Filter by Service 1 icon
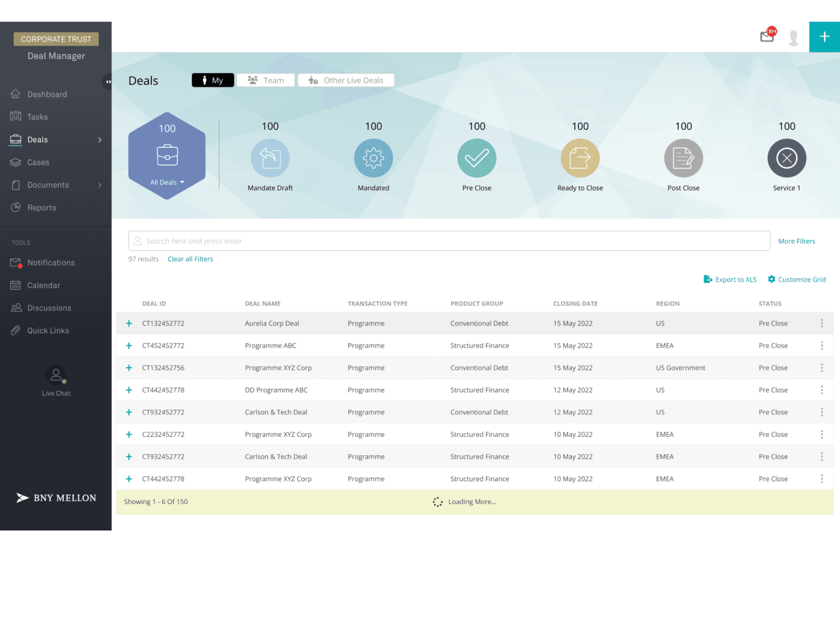The height and width of the screenshot is (631, 840). click(787, 158)
